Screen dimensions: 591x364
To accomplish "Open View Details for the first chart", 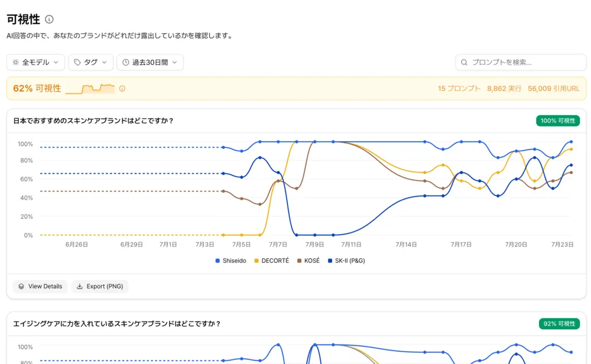I will 40,287.
